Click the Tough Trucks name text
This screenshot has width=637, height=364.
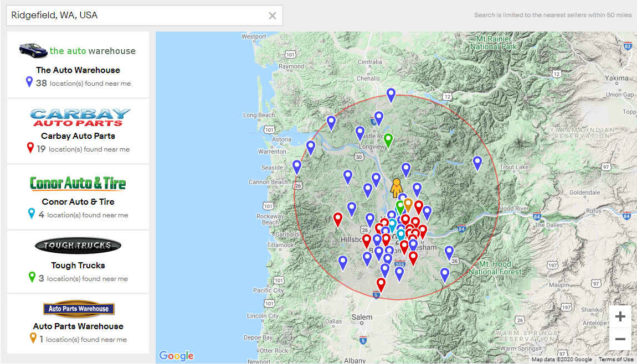coord(78,266)
